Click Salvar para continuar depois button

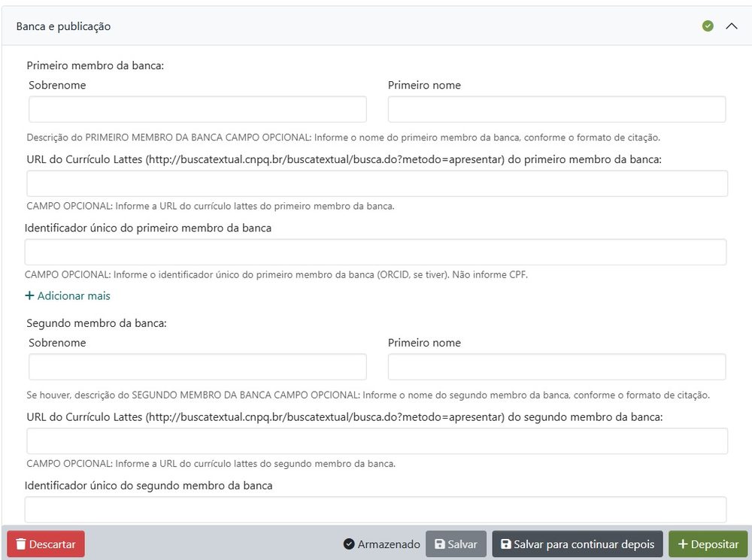click(578, 544)
